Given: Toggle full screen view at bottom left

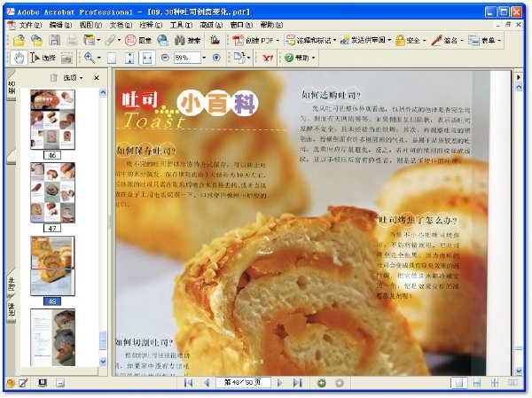Looking at the screenshot, I should tap(43, 383).
